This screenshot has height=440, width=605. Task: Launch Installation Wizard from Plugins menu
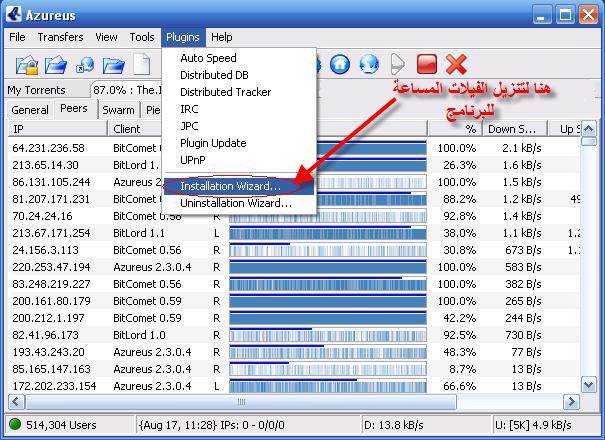coord(238,186)
